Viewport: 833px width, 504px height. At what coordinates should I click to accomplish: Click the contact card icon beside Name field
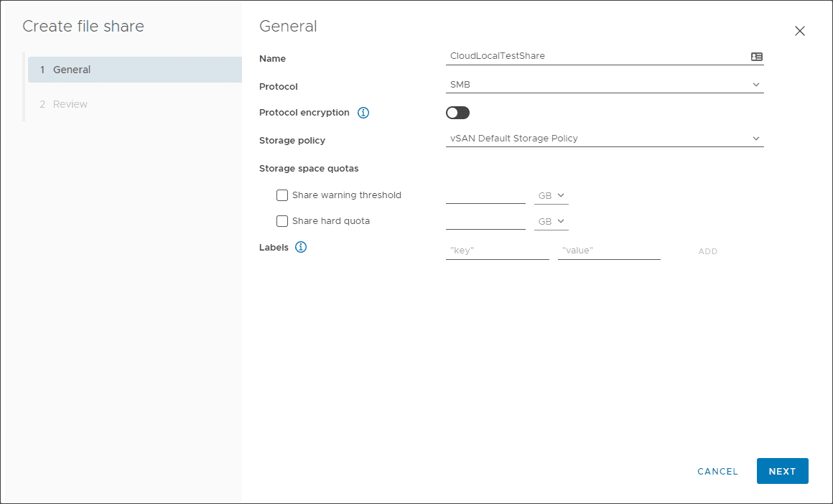756,56
